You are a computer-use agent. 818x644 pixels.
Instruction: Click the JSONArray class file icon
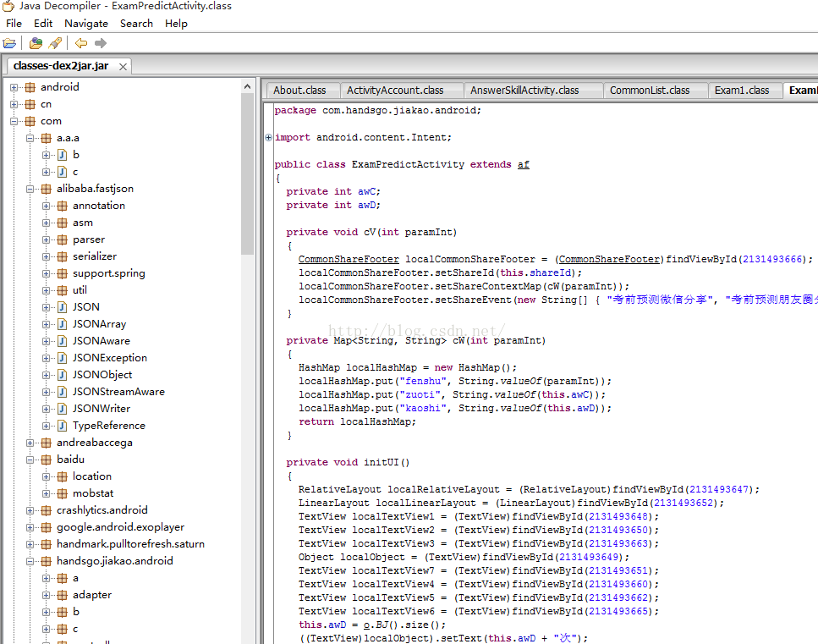click(62, 324)
